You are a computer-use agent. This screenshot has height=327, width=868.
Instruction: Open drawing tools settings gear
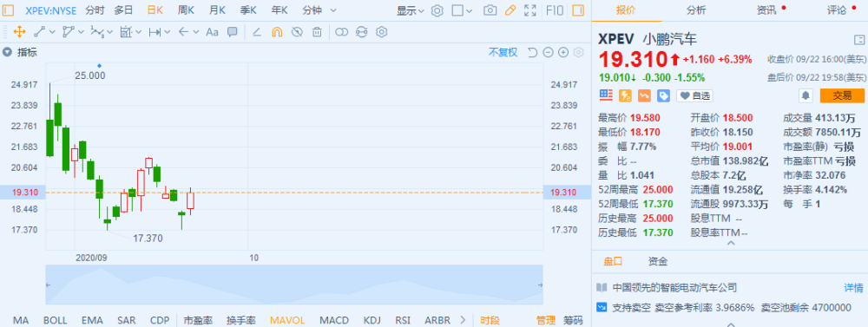tap(381, 32)
